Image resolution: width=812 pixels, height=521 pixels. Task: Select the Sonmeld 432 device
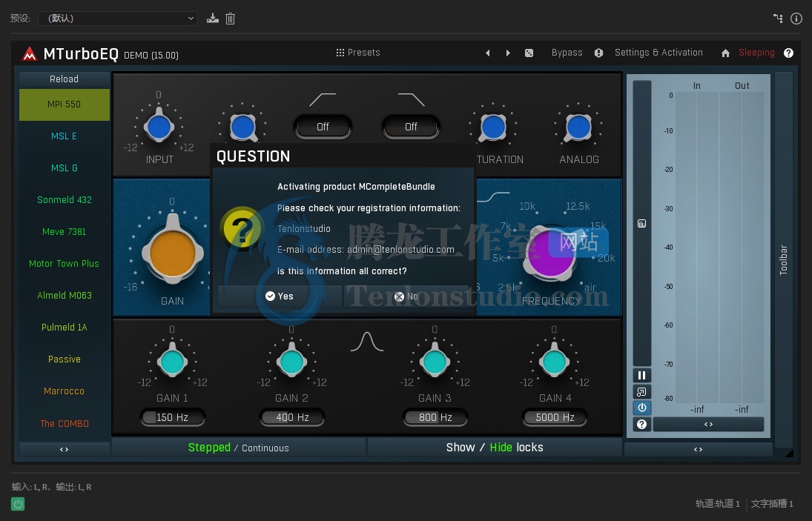[x=65, y=200]
